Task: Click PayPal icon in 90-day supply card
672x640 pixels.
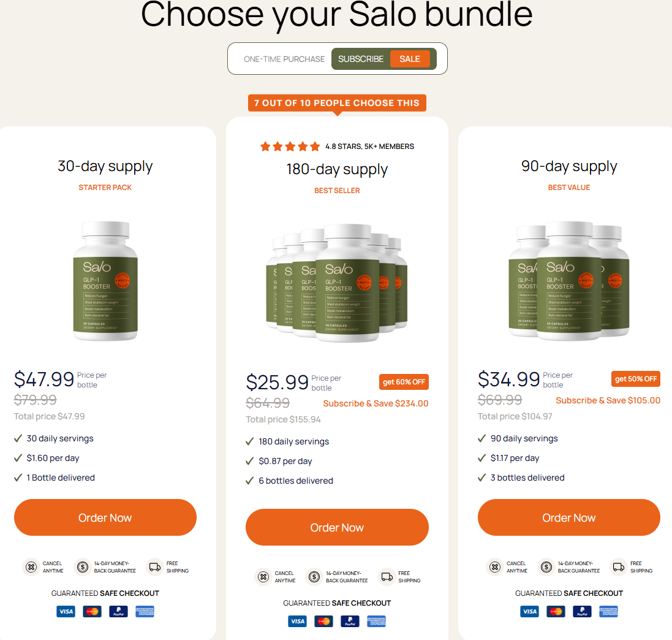Action: tap(582, 611)
